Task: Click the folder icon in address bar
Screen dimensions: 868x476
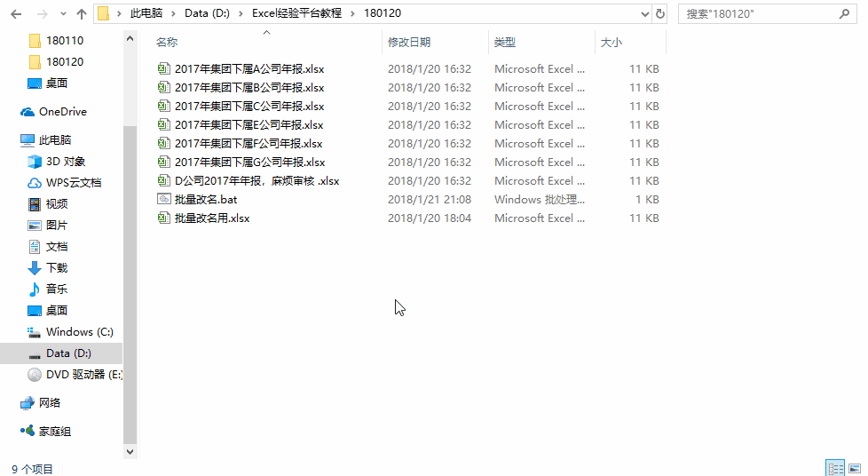Action: 104,13
